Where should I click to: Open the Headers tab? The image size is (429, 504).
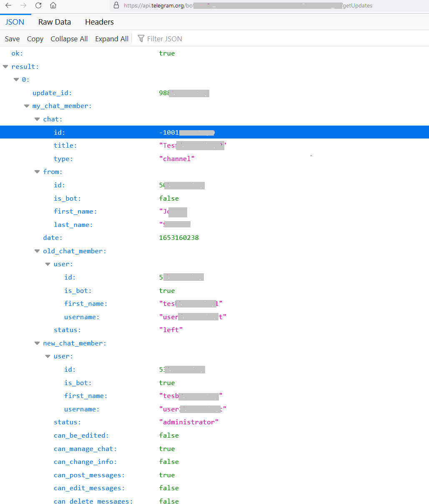[99, 22]
